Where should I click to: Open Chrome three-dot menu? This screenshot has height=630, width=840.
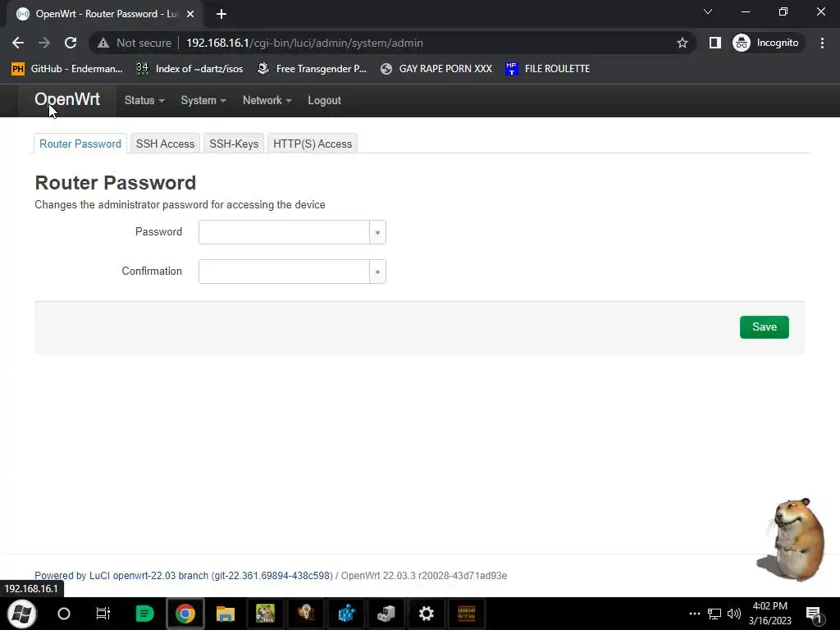[822, 43]
